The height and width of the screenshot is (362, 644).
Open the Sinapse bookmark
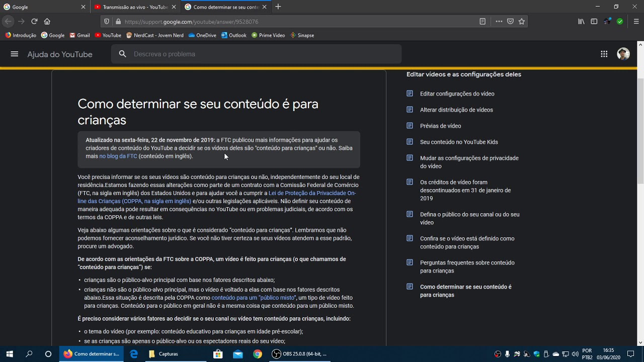click(302, 35)
